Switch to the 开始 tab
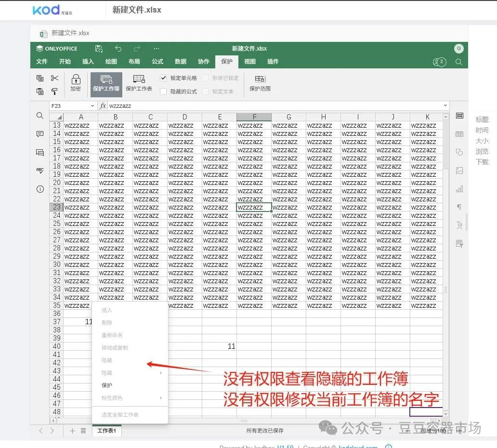497x448 pixels. [65, 62]
